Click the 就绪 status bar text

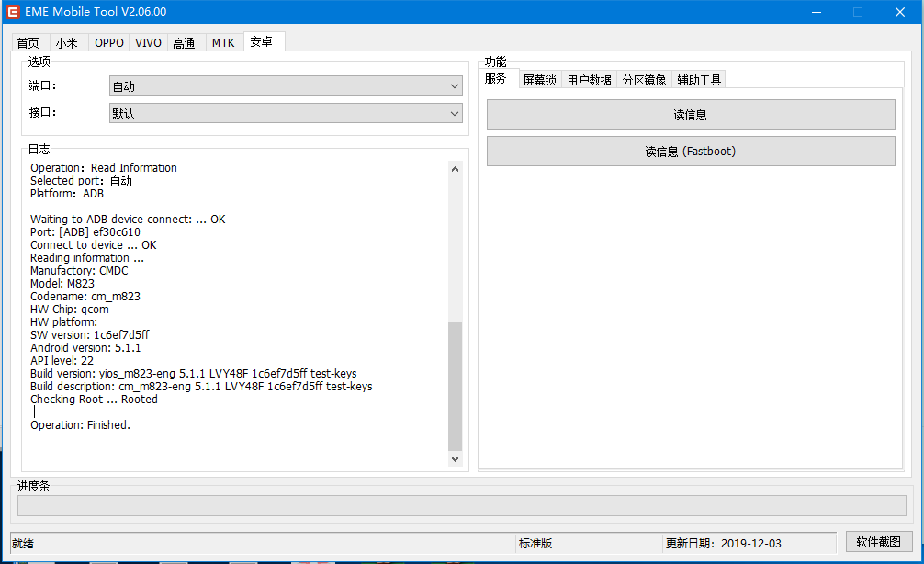(23, 544)
